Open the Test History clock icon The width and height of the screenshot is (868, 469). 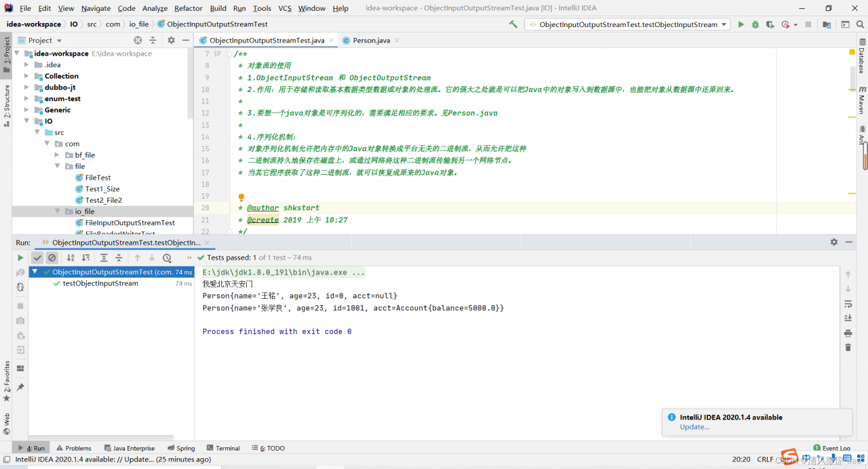pos(167,258)
